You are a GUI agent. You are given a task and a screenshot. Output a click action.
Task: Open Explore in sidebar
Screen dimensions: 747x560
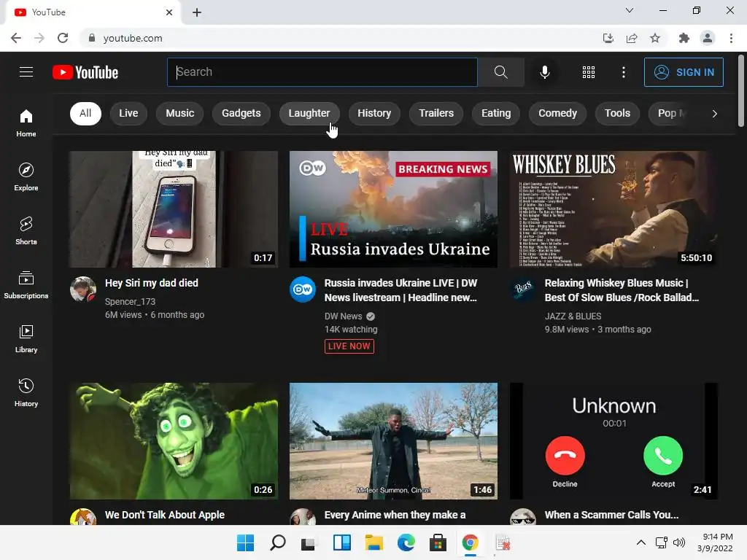pyautogui.click(x=26, y=176)
